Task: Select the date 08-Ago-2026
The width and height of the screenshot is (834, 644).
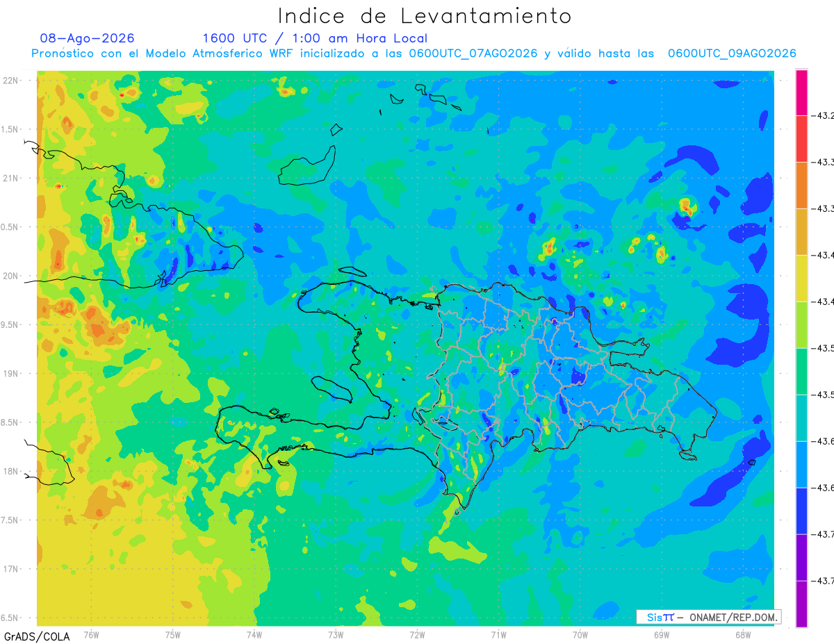Action: (88, 38)
